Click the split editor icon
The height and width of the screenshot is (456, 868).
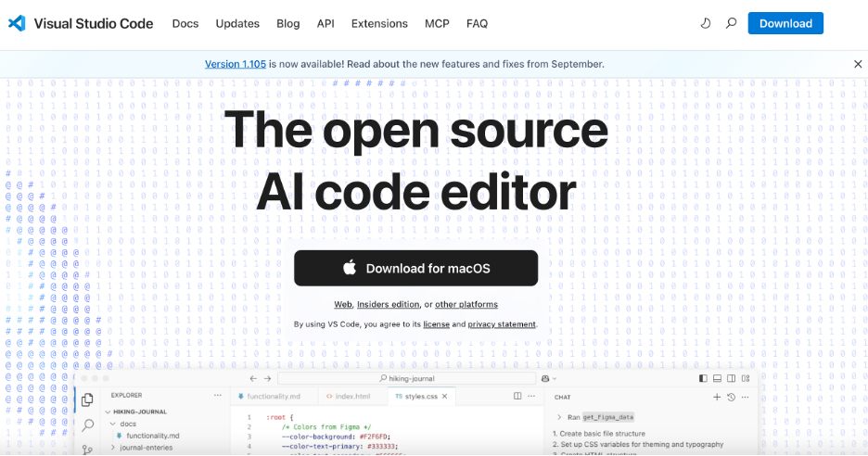(x=517, y=396)
